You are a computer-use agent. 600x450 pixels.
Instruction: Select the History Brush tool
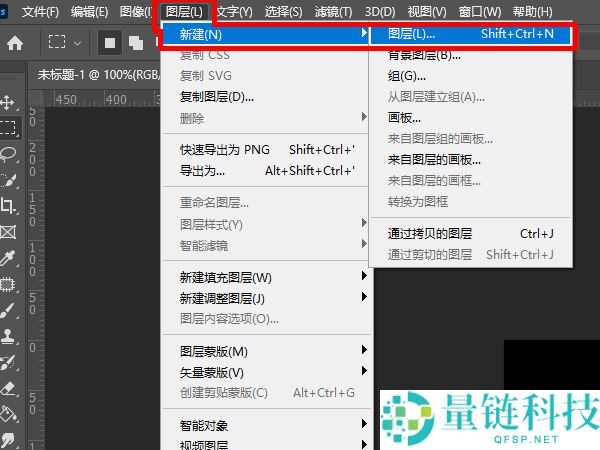point(8,363)
